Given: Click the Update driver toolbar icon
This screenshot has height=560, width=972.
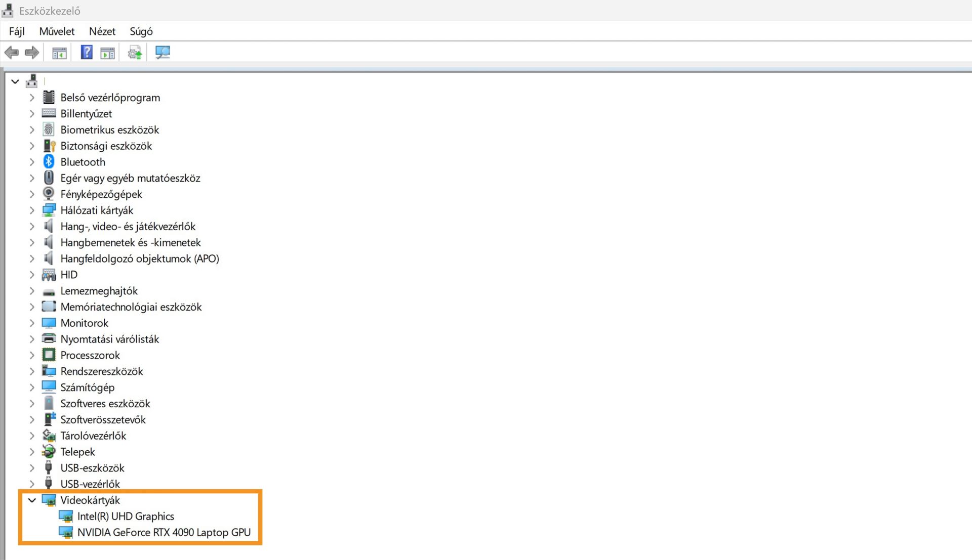Looking at the screenshot, I should click(x=135, y=53).
